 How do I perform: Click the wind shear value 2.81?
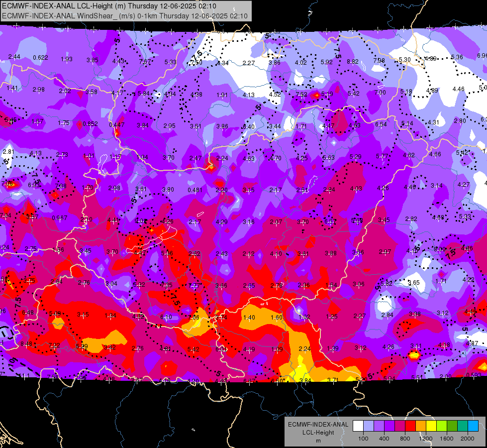(x=8, y=152)
